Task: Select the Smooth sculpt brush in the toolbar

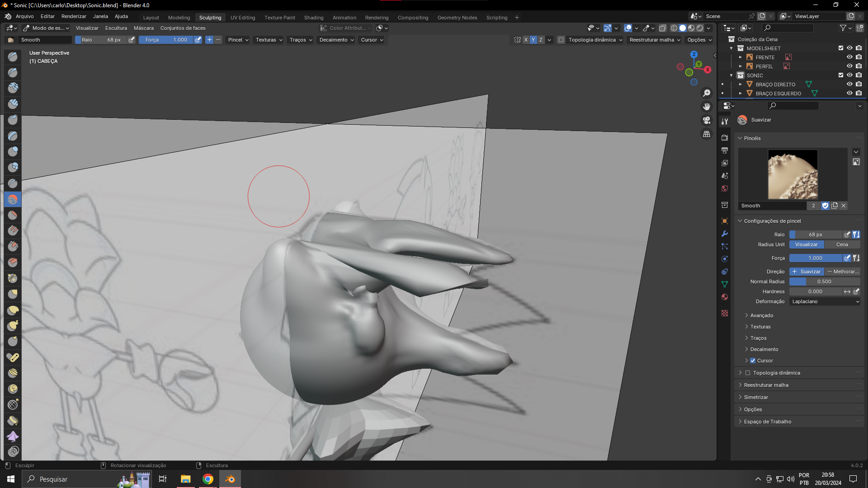Action: click(x=13, y=199)
